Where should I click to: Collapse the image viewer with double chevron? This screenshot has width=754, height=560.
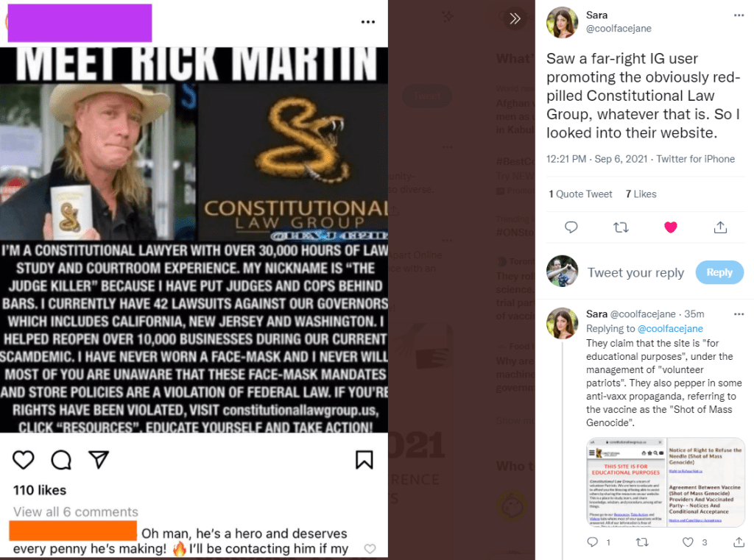point(515,18)
